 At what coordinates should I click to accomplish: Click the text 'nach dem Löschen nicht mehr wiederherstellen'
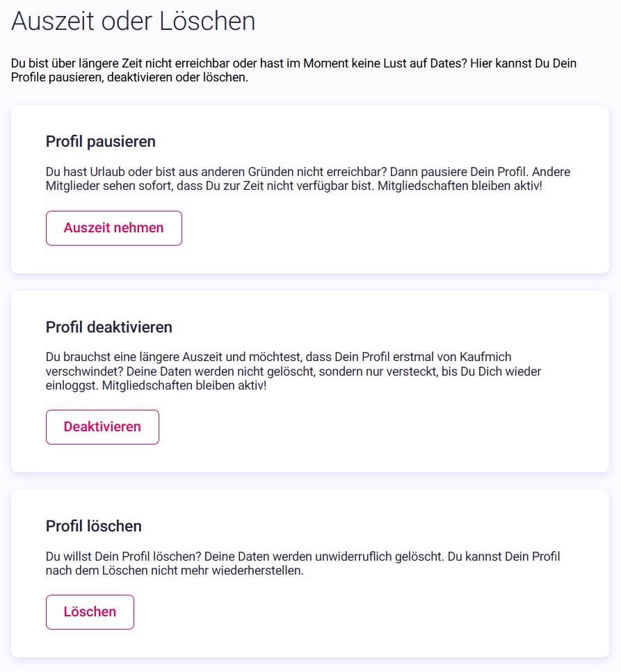[x=175, y=570]
